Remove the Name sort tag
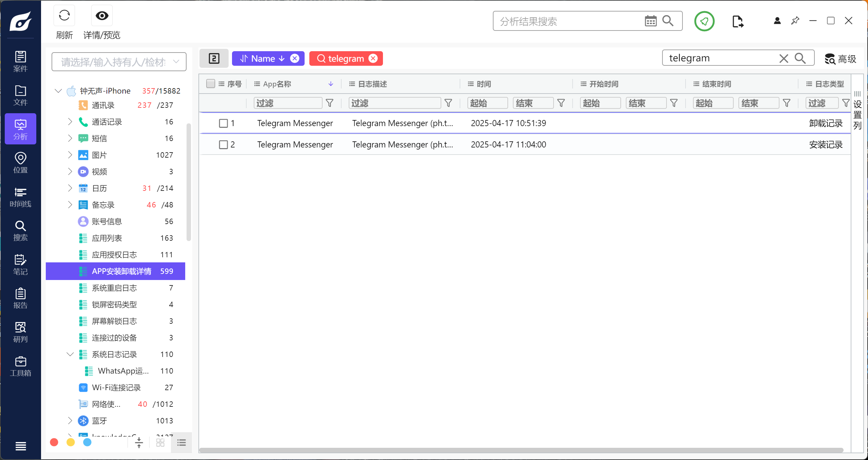This screenshot has height=460, width=868. 295,58
